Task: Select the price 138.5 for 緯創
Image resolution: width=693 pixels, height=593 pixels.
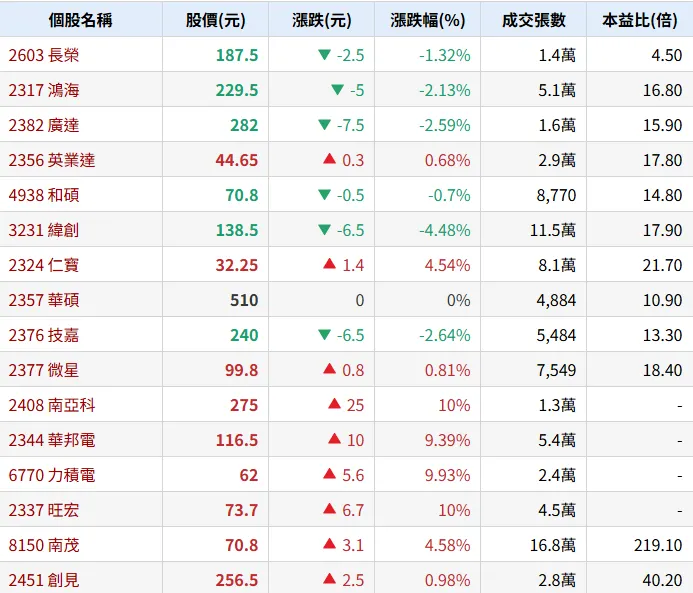Action: click(237, 230)
